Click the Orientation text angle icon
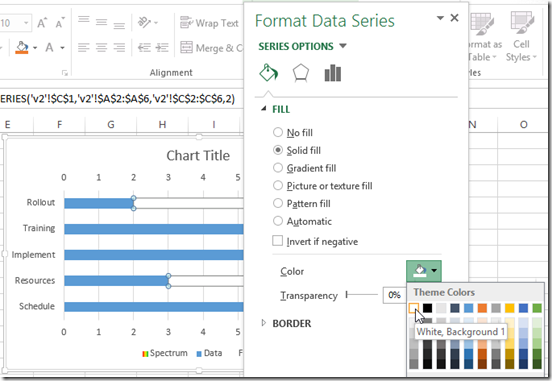The image size is (552, 381). coord(144,23)
